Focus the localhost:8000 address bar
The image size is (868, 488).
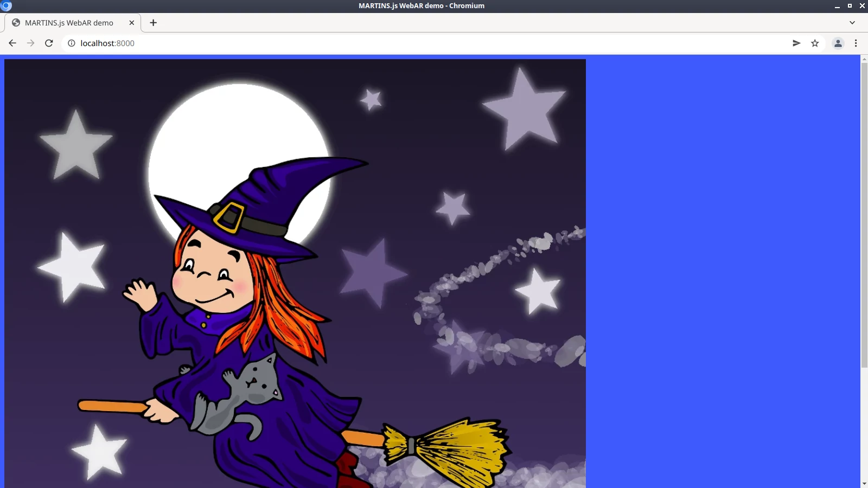pos(380,43)
